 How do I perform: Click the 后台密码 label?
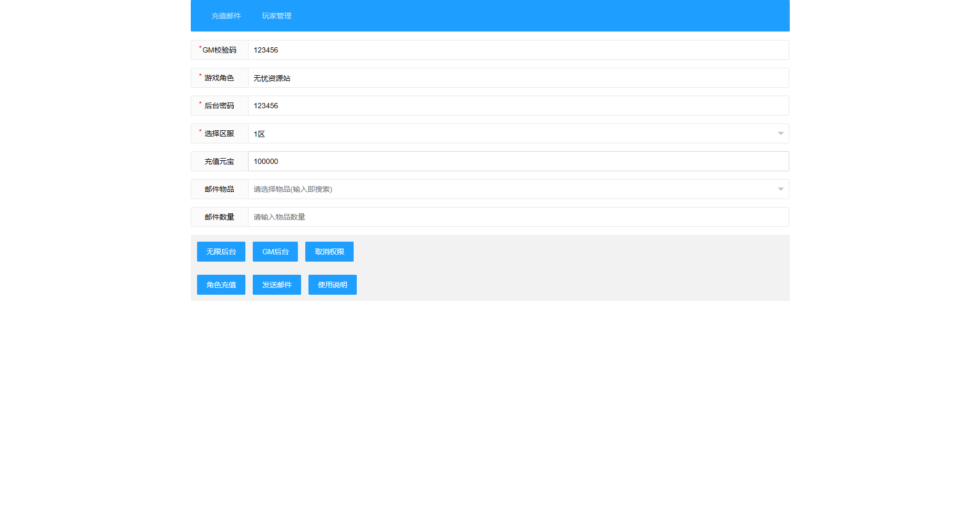(x=219, y=106)
